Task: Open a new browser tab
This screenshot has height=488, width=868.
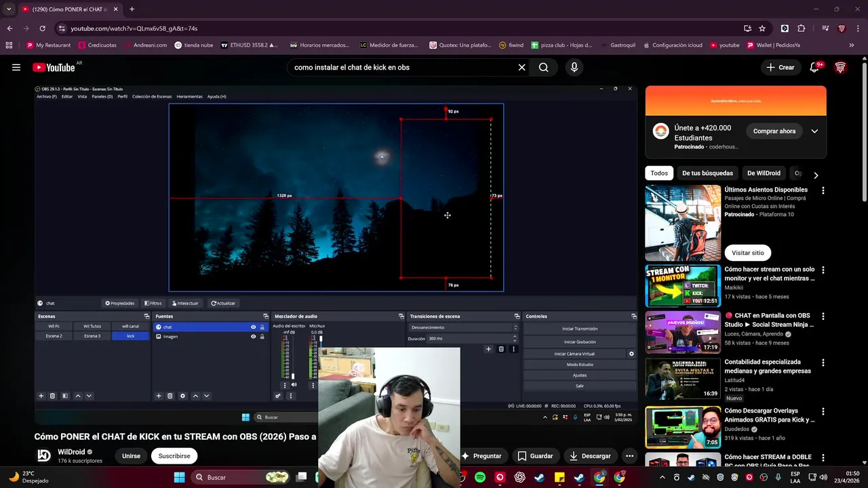Action: click(132, 9)
